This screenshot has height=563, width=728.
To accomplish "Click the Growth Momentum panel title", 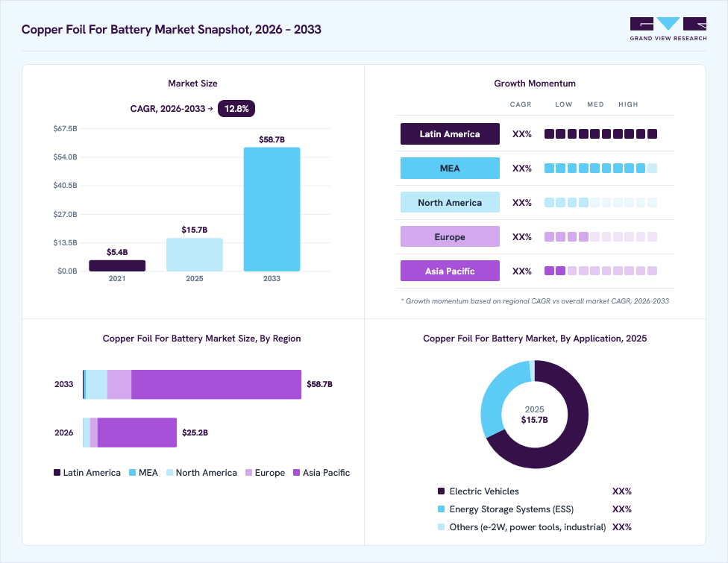I will (x=535, y=84).
